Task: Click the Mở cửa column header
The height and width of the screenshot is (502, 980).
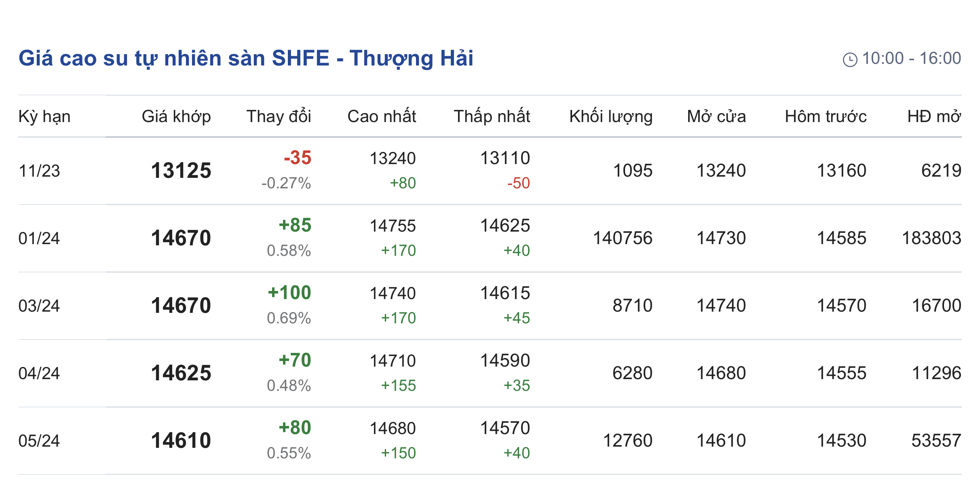Action: (716, 116)
